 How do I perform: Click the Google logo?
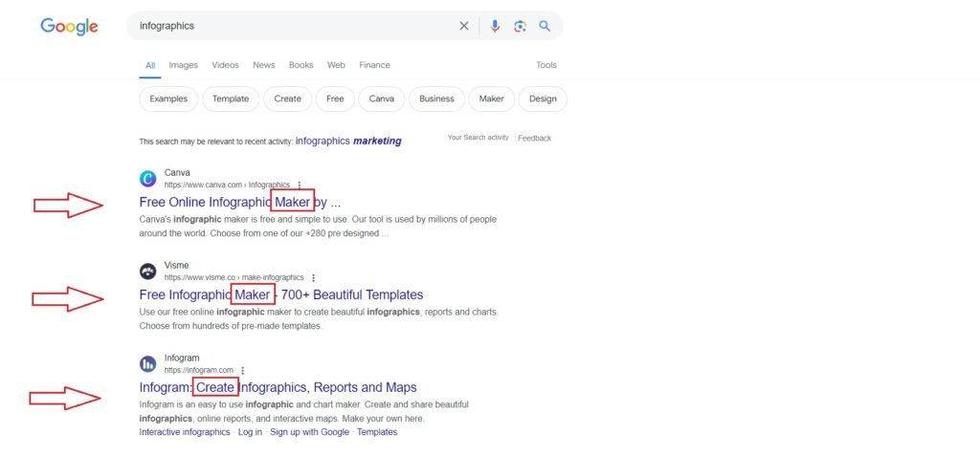pyautogui.click(x=69, y=27)
